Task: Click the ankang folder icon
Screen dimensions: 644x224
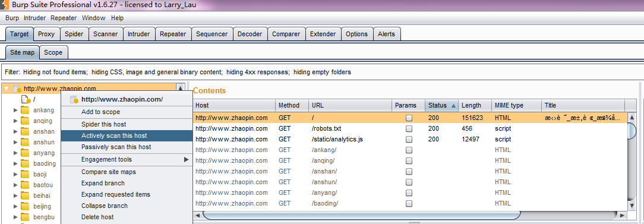Action: point(26,110)
